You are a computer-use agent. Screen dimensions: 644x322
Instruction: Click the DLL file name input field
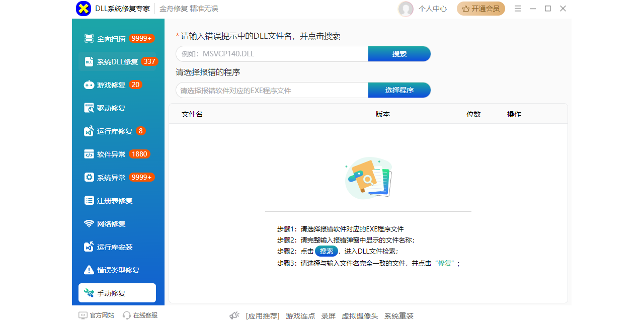point(272,54)
